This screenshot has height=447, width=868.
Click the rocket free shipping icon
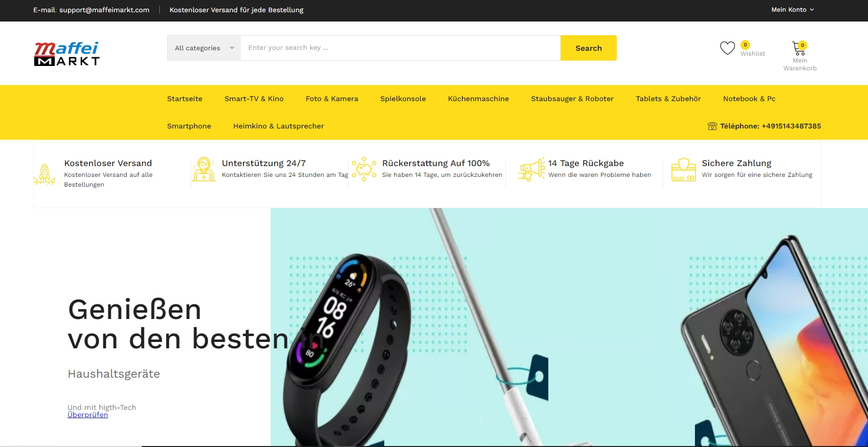tap(44, 174)
